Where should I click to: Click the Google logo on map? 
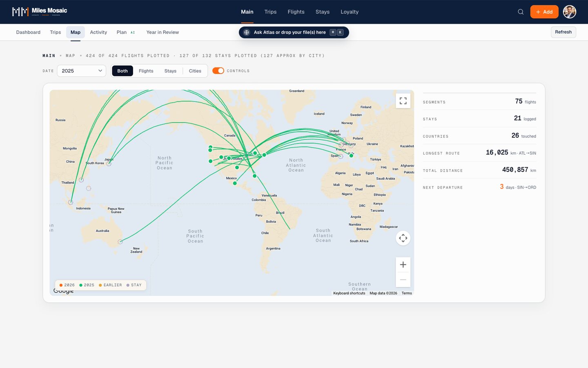64,291
